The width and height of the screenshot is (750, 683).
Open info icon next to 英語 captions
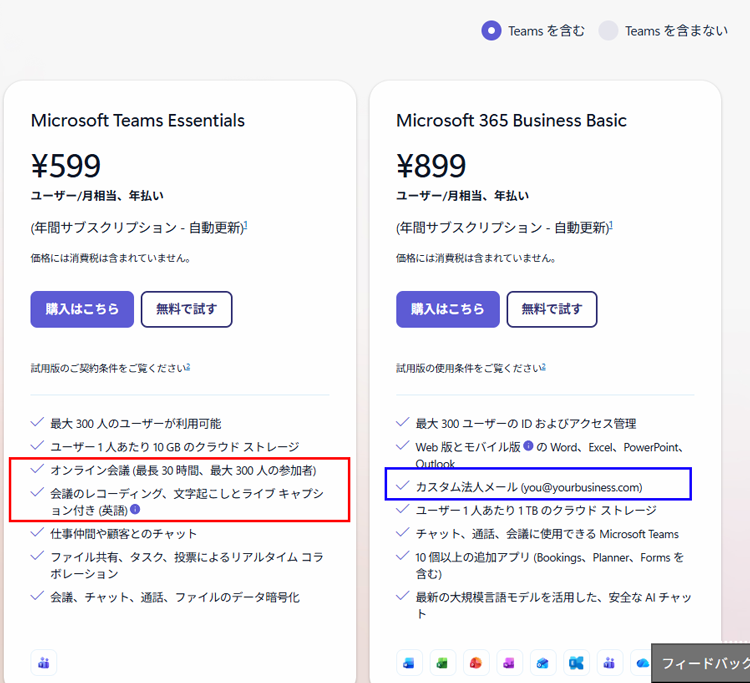click(x=135, y=509)
